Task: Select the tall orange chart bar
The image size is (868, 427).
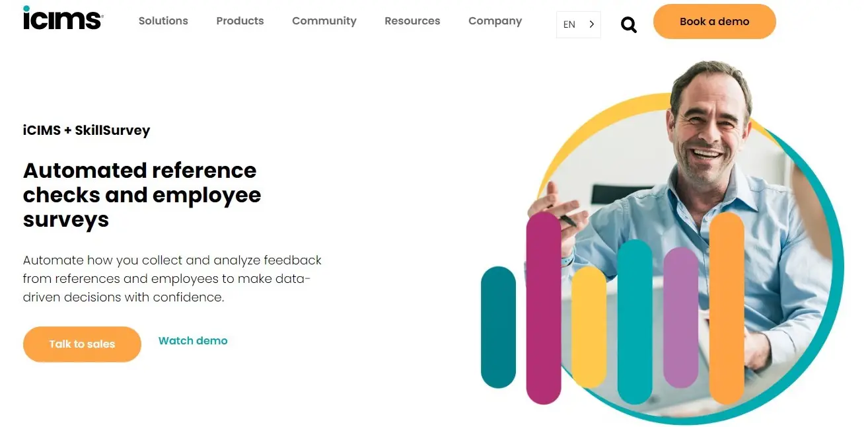Action: click(x=727, y=308)
